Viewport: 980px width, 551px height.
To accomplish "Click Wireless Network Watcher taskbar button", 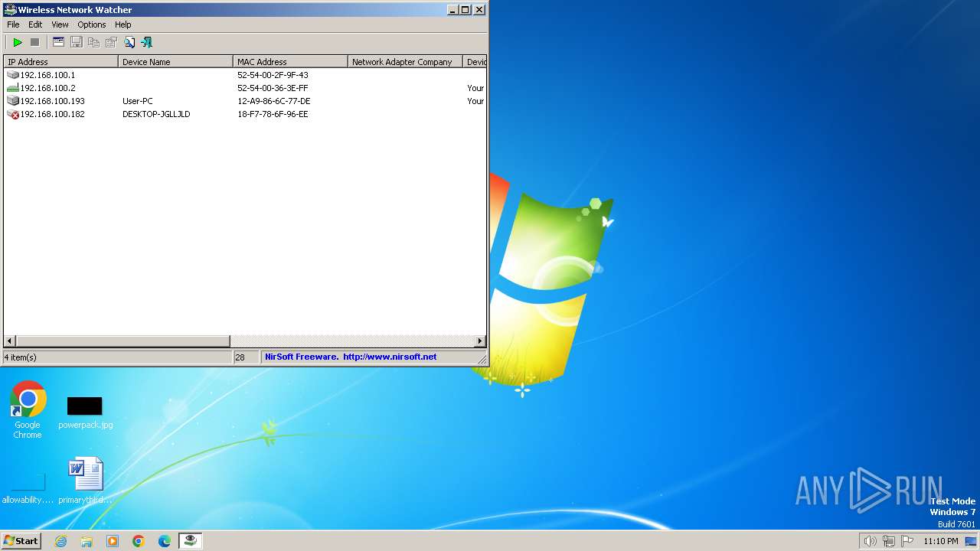I will pyautogui.click(x=190, y=541).
